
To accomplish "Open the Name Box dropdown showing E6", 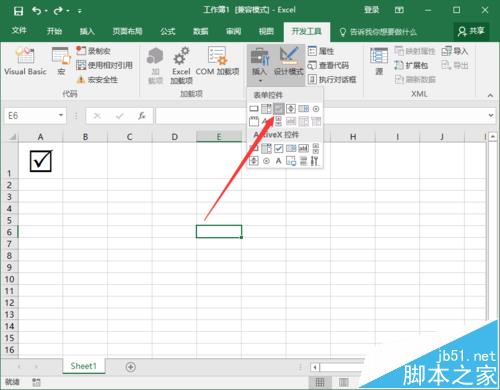I will 61,115.
